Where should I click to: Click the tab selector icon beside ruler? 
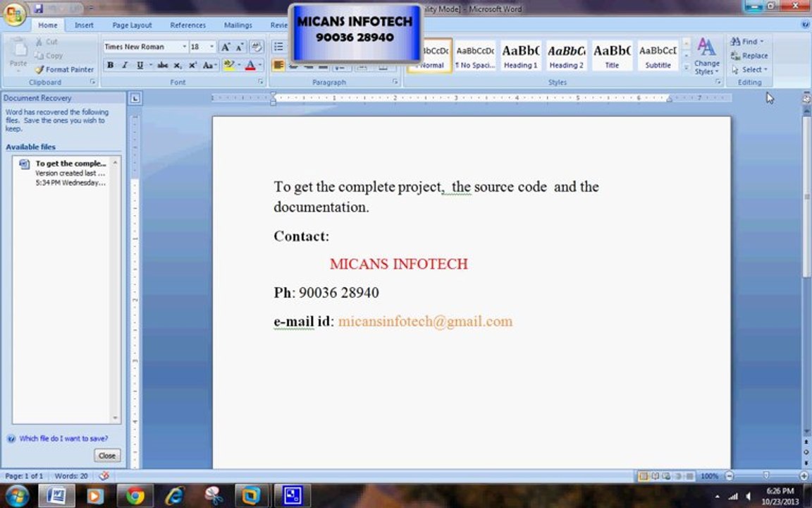point(135,98)
